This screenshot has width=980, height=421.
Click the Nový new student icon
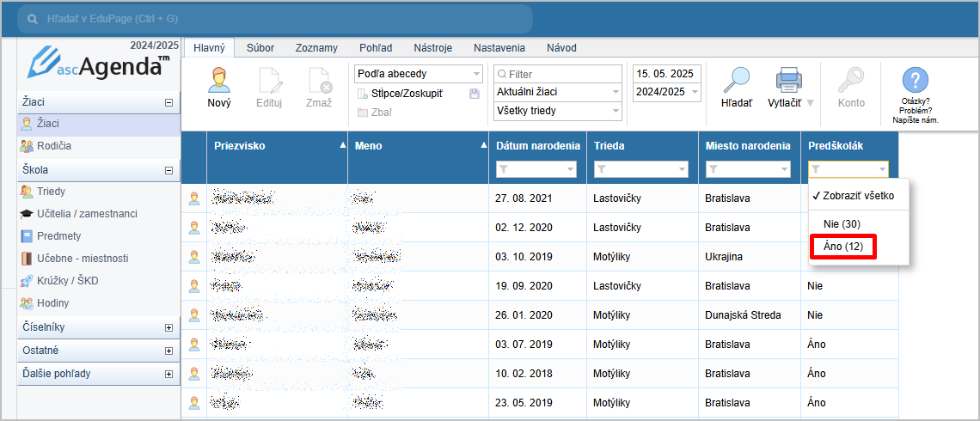pos(219,82)
